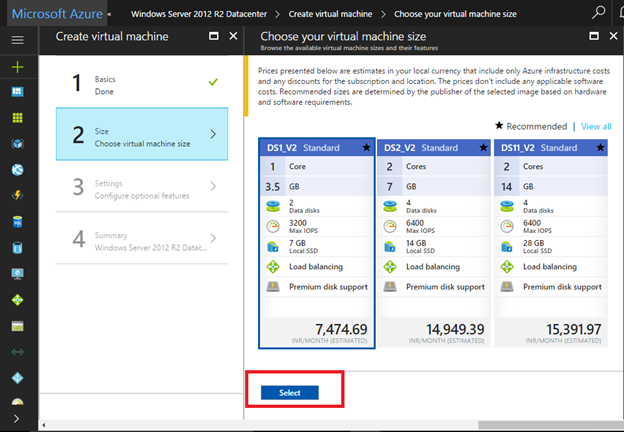Go to Windows Server 2012 R2 Datacenter breadcrumb

[199, 14]
